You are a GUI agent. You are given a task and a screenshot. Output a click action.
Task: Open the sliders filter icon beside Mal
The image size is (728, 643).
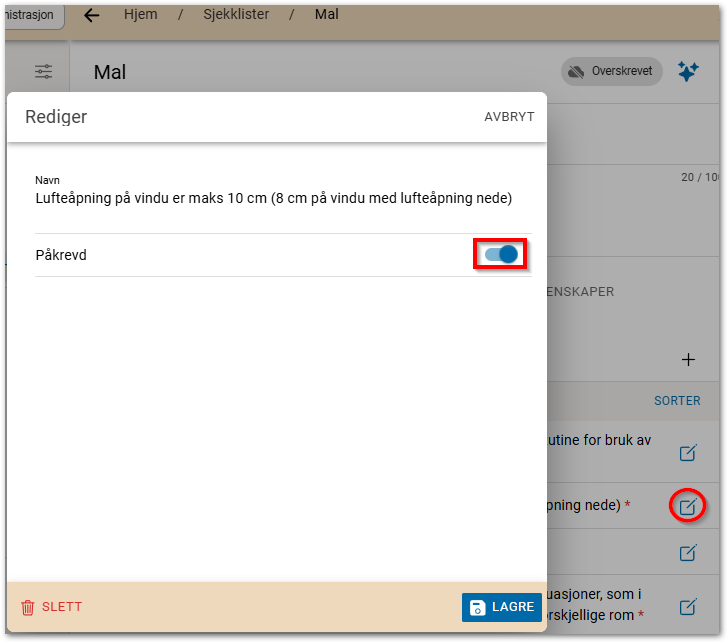pos(43,72)
